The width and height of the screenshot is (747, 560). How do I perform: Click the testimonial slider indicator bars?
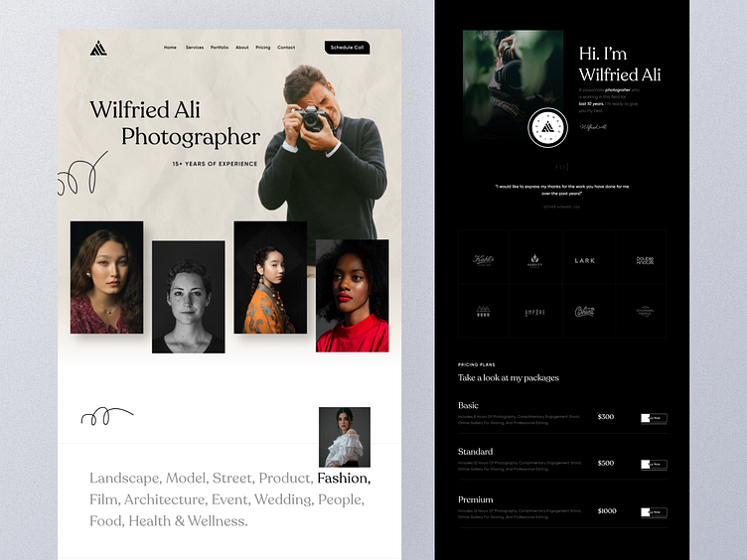(562, 167)
